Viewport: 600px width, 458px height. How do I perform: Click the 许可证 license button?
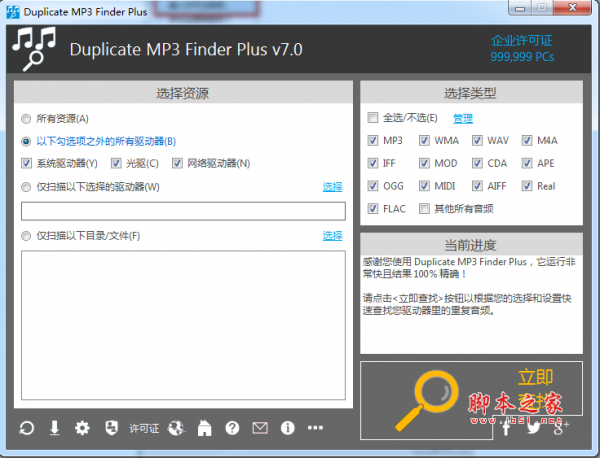(x=144, y=428)
